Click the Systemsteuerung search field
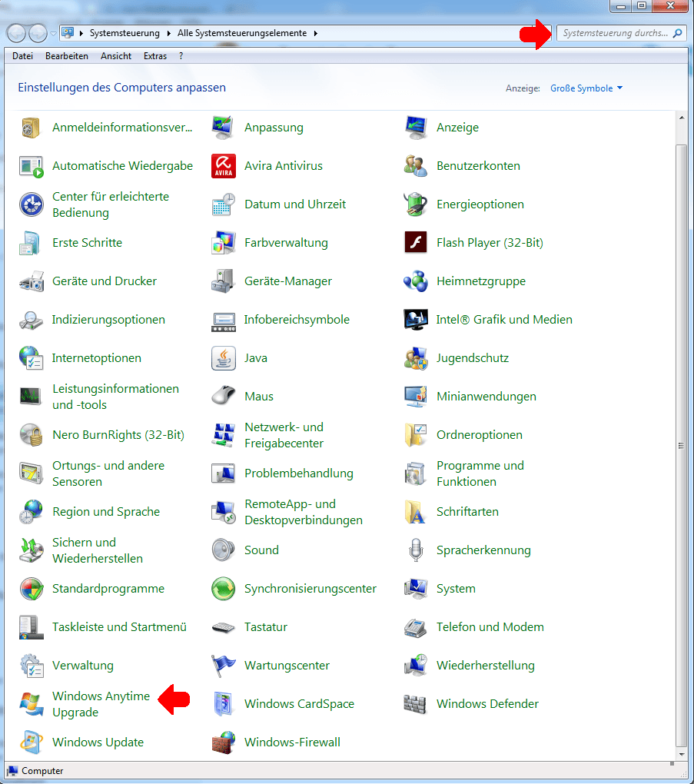This screenshot has height=784, width=694. click(615, 34)
